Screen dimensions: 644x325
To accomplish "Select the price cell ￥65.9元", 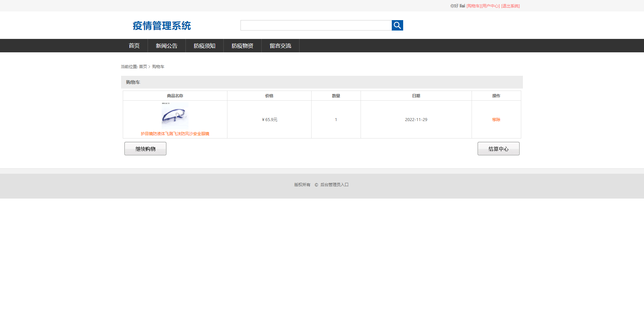I will click(269, 120).
